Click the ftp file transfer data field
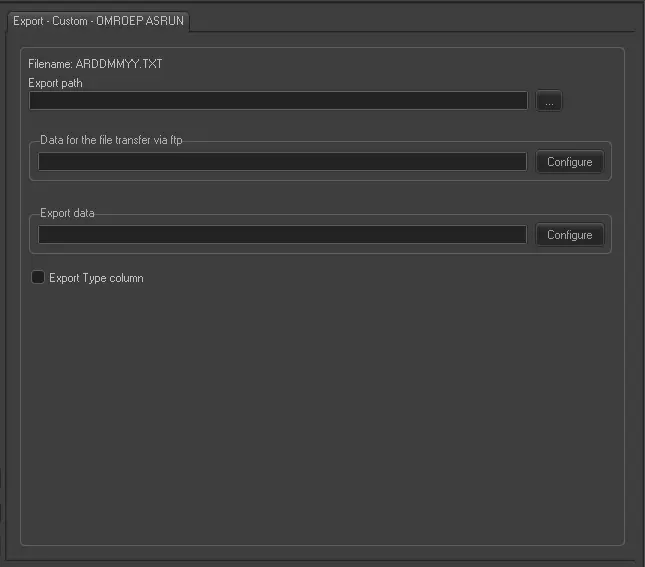This screenshot has width=645, height=567. pos(282,162)
